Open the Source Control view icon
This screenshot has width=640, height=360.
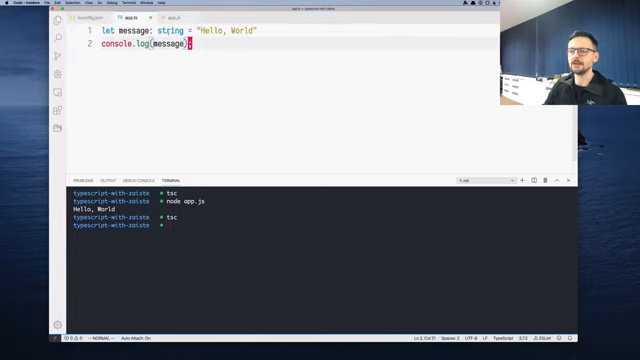(x=58, y=56)
